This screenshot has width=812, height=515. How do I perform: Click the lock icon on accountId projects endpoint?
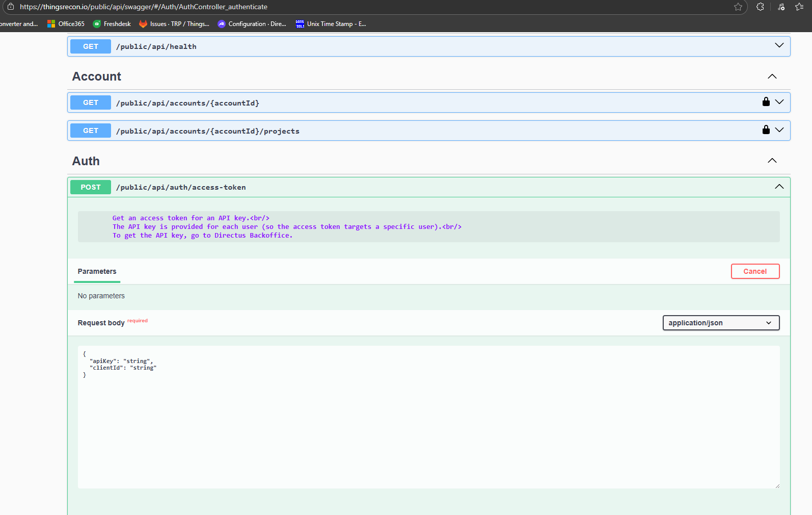click(x=766, y=130)
